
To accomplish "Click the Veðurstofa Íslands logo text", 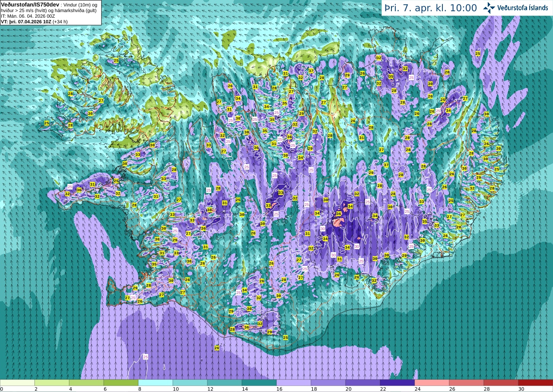I will [522, 8].
